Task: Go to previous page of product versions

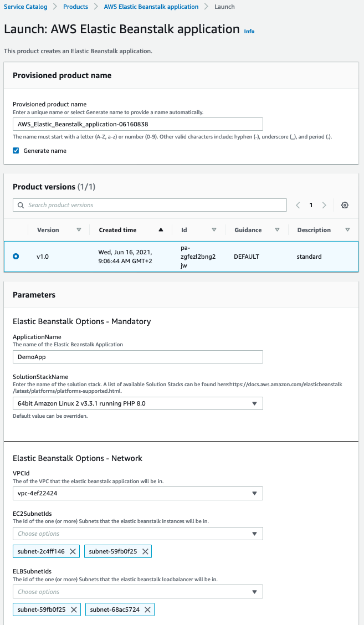Action: pos(298,205)
